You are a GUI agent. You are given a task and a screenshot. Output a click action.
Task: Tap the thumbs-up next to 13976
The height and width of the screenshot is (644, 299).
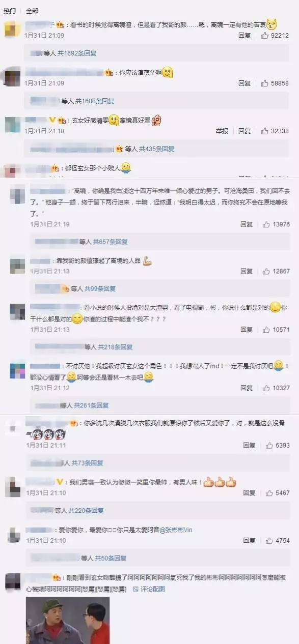(x=266, y=224)
